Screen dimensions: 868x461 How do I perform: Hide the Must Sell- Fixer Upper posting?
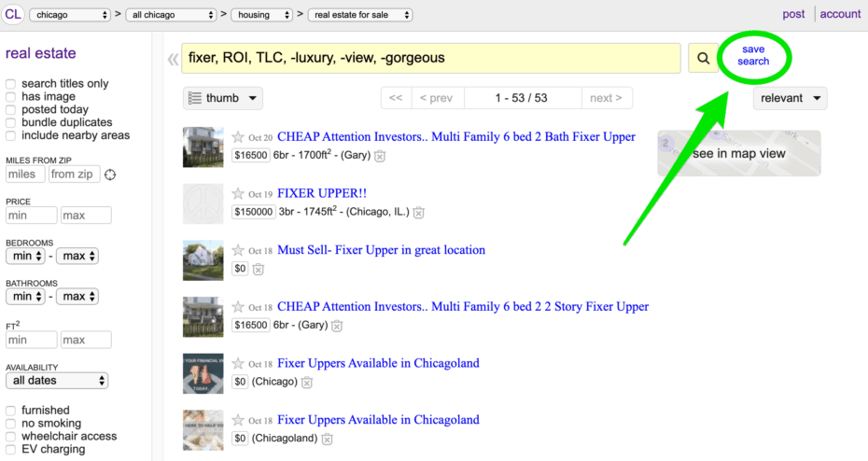[x=259, y=270]
